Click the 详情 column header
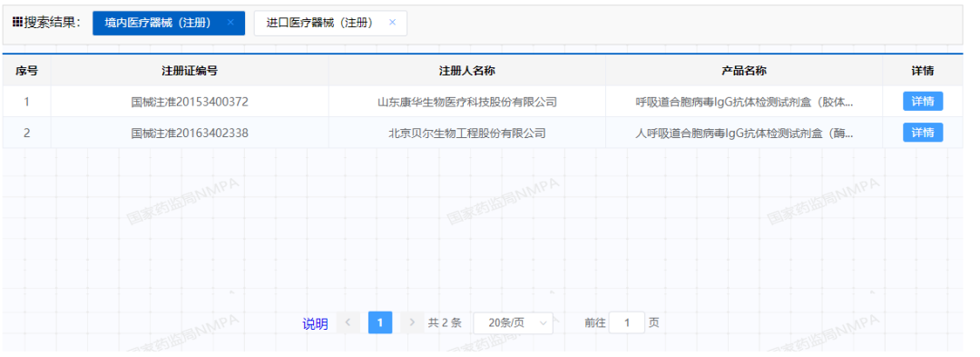Screen dimensions: 980x357 [923, 71]
